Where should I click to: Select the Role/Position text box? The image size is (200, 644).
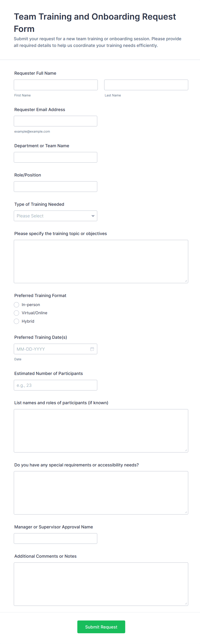click(55, 186)
